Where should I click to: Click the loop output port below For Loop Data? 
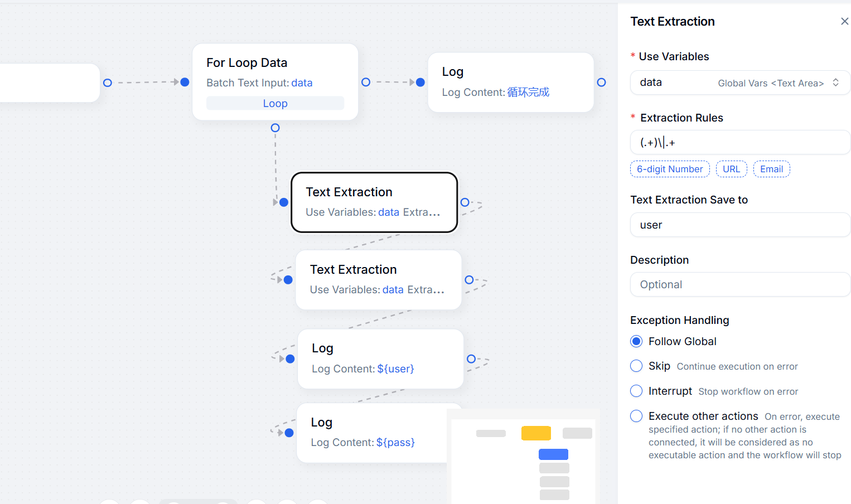(x=275, y=128)
